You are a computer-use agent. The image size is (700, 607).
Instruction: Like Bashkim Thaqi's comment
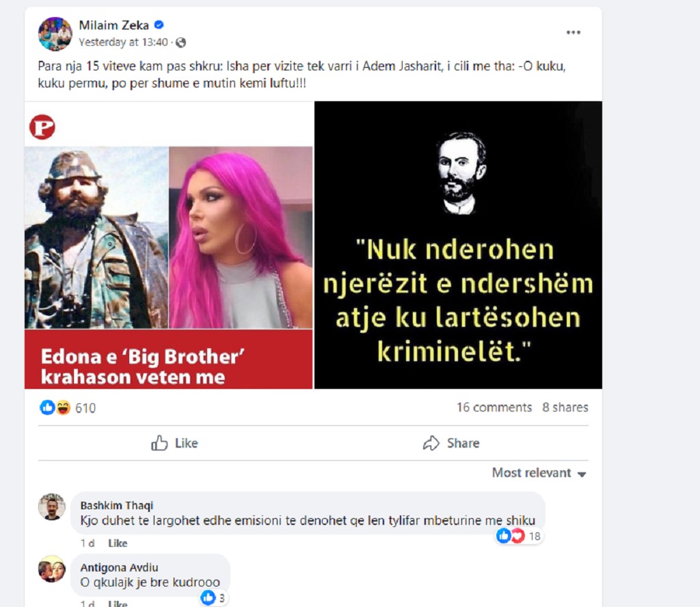pyautogui.click(x=118, y=543)
